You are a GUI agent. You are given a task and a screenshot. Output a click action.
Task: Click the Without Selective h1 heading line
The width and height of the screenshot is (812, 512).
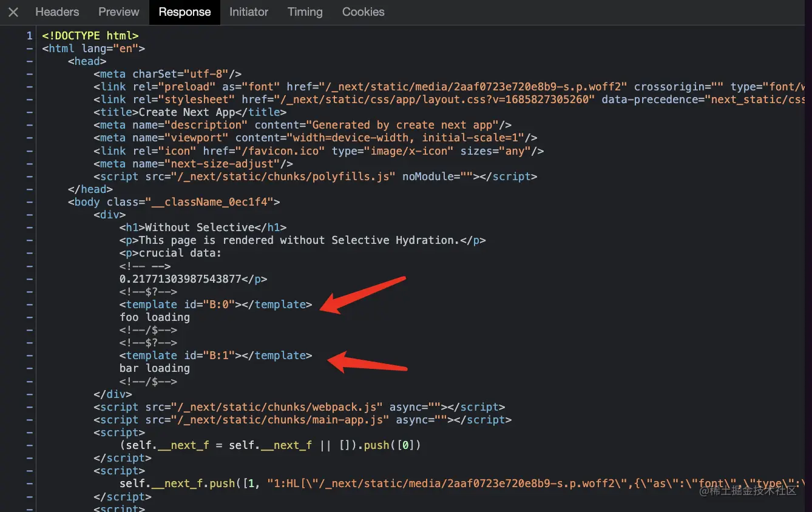coord(203,227)
